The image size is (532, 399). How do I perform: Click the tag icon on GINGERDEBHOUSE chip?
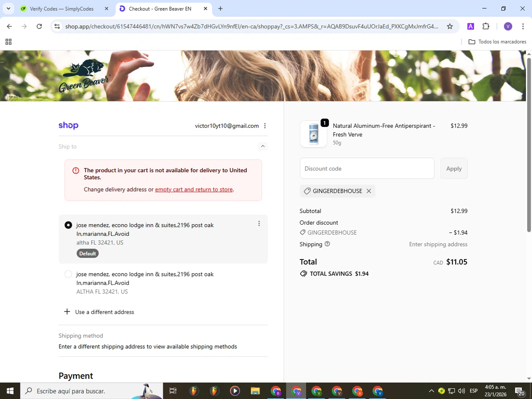point(307,191)
